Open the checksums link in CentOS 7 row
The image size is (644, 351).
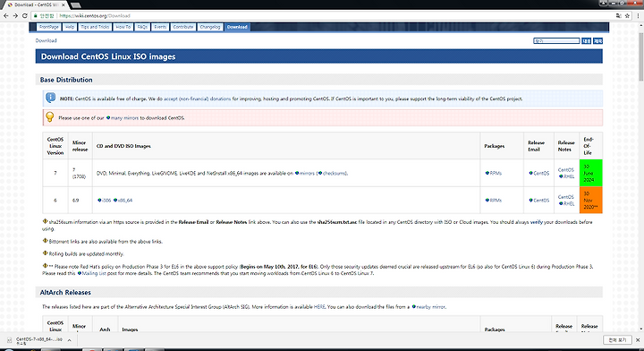[333, 173]
